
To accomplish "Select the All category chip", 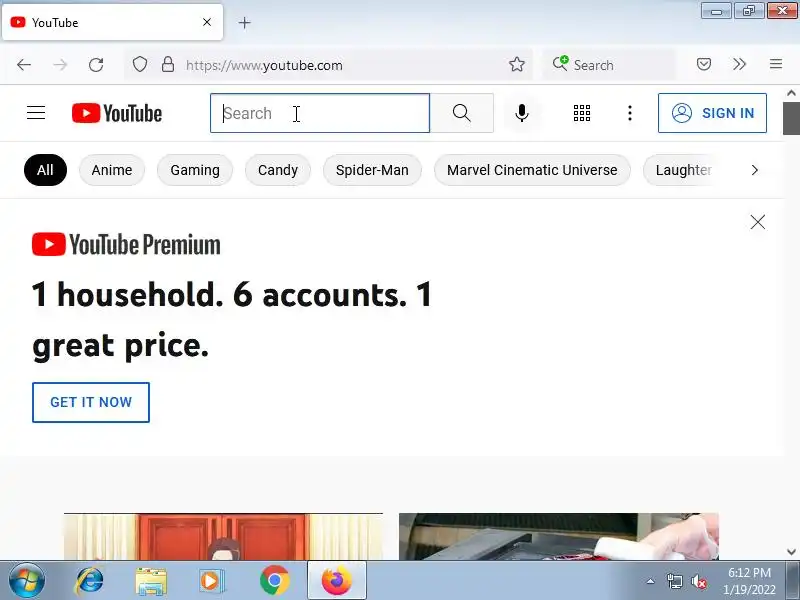I will pyautogui.click(x=45, y=170).
